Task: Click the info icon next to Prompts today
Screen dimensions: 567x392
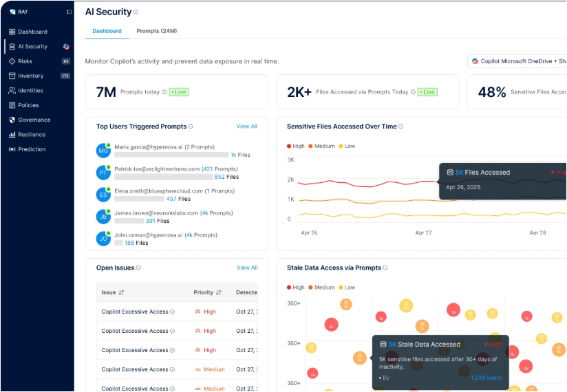Action: point(164,92)
